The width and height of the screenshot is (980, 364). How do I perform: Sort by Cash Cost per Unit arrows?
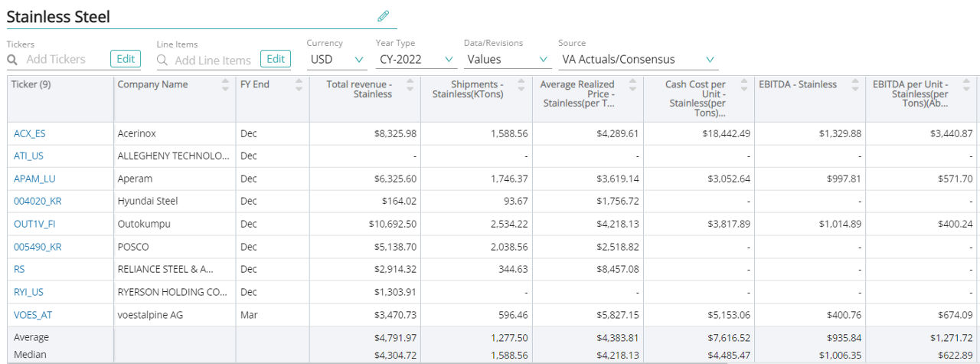coord(744,84)
